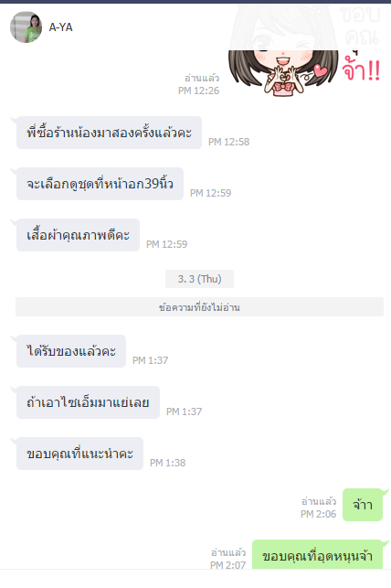This screenshot has width=391, height=588.
Task: Select the message mentioning 39 inch chest
Action: [x=100, y=184]
